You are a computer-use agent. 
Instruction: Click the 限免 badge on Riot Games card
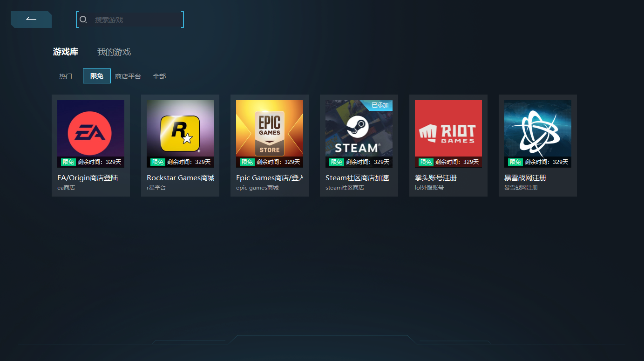pyautogui.click(x=426, y=162)
